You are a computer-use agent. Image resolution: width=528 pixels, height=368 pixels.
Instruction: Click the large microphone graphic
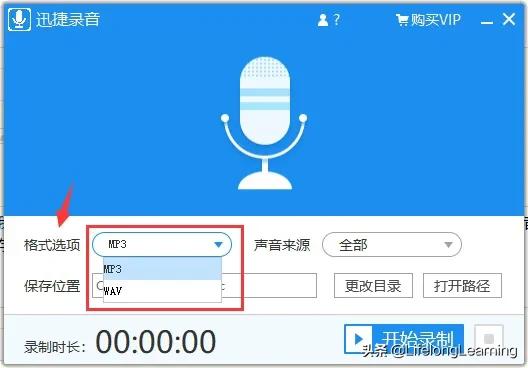(264, 123)
